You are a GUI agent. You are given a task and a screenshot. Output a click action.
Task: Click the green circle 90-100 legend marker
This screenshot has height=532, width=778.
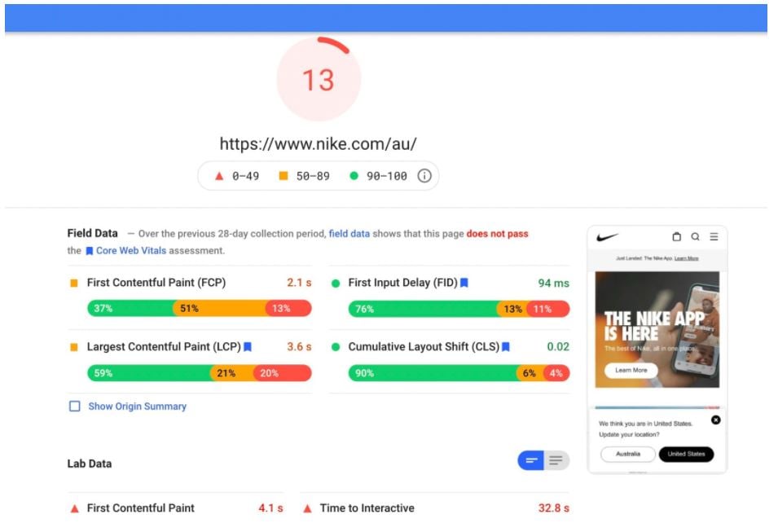pos(354,176)
